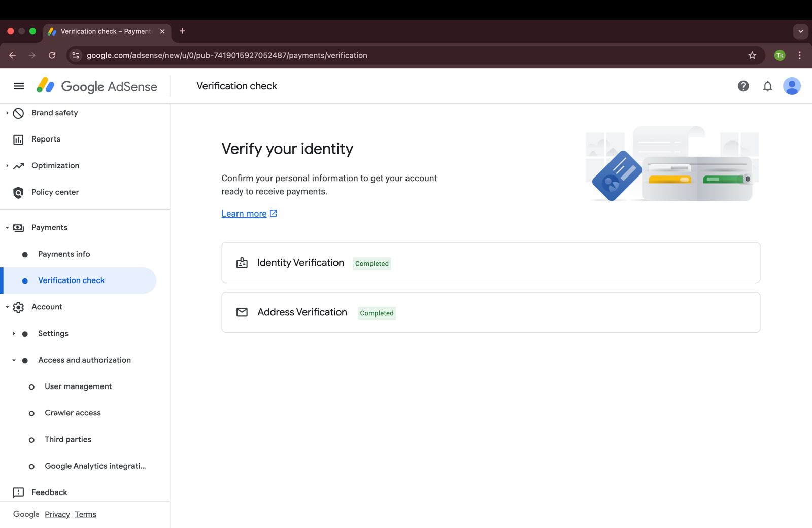Collapse Access and authorization arrow
The width and height of the screenshot is (812, 528).
[14, 360]
